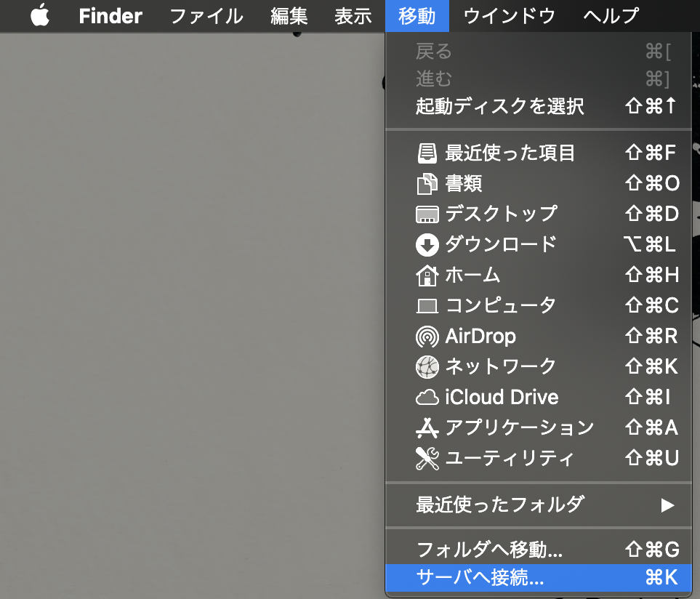This screenshot has width=700, height=599.
Task: Select 書類 text entry
Action: [463, 183]
